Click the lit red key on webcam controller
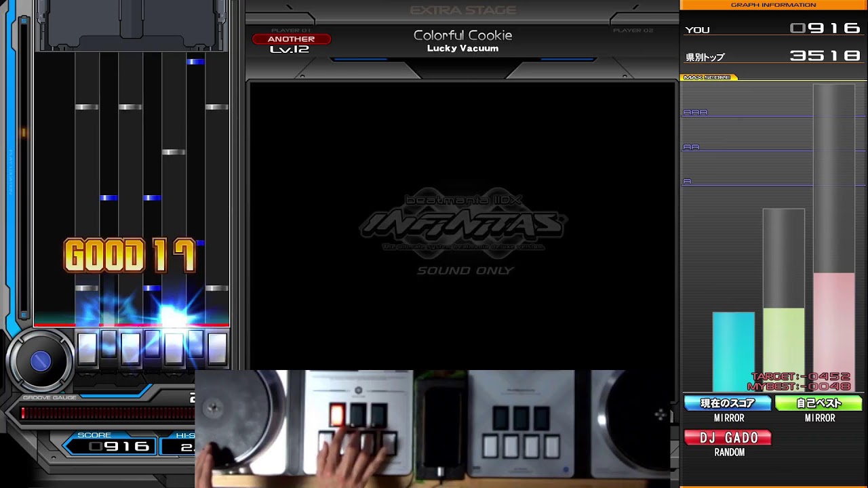868x488 pixels. click(337, 415)
